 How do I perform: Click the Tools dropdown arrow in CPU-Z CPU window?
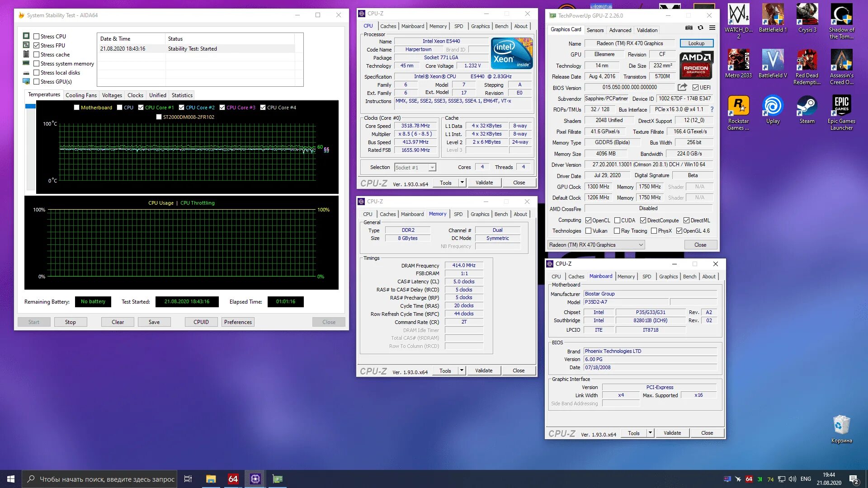(462, 183)
